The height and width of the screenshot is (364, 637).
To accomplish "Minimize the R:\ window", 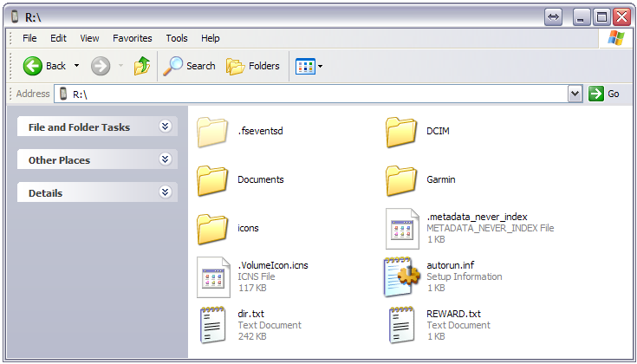I will coord(582,17).
